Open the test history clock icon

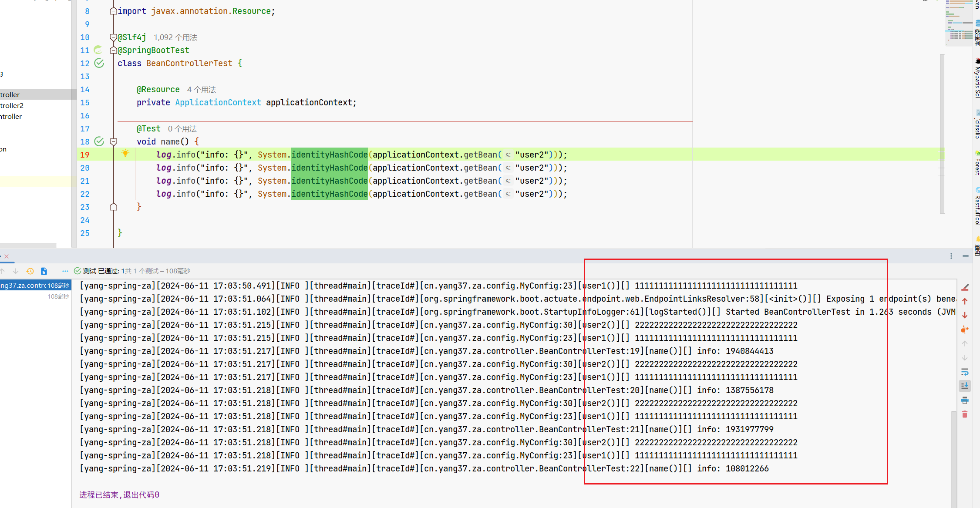pyautogui.click(x=30, y=271)
